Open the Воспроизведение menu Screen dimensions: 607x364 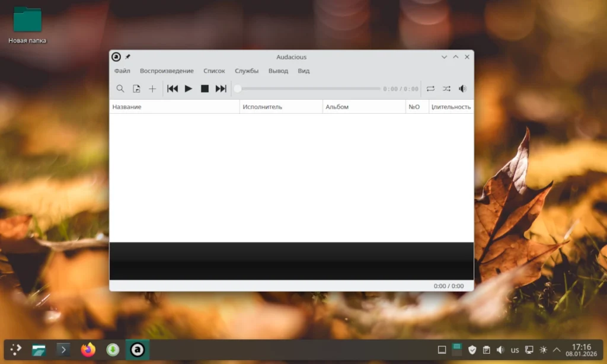167,71
